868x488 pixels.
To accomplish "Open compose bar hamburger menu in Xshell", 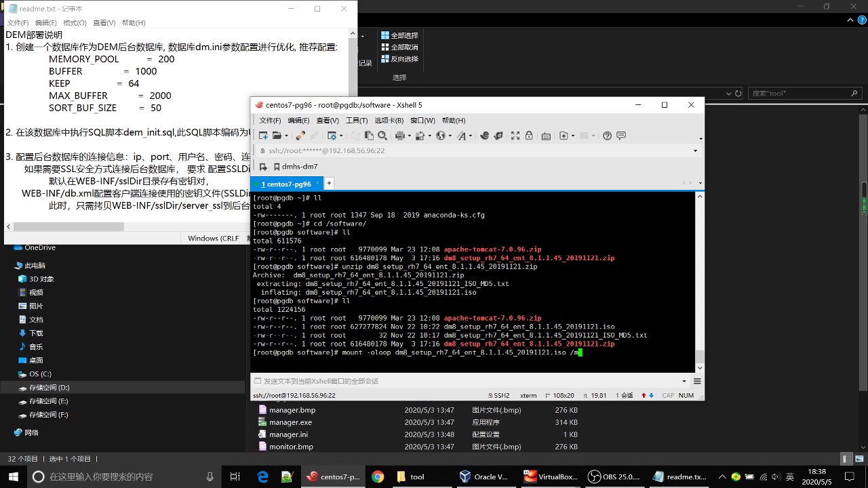I will click(697, 382).
